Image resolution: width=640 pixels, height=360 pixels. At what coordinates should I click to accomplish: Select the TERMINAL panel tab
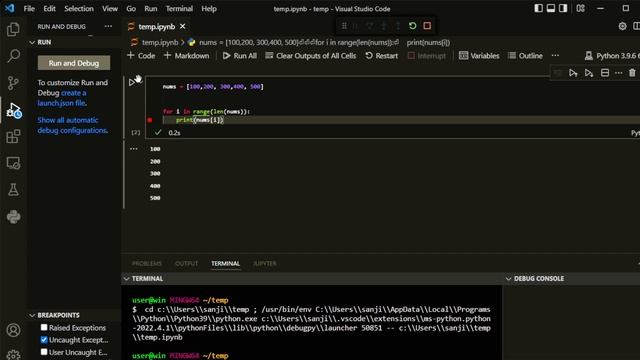click(225, 264)
